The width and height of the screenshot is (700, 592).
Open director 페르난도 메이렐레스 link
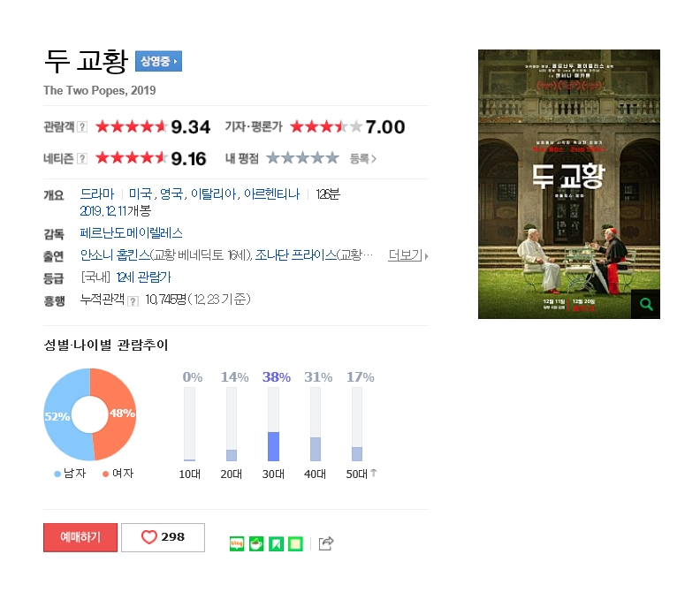[x=131, y=233]
